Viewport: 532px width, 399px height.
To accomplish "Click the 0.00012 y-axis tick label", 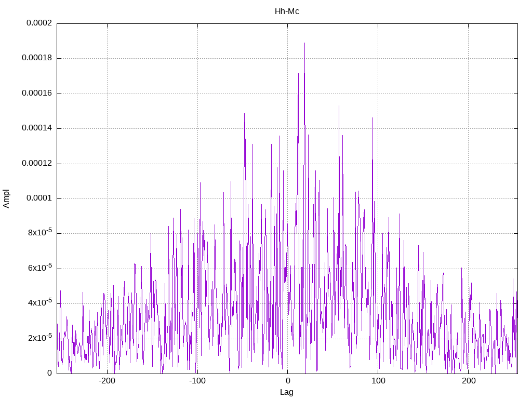I will (x=37, y=163).
